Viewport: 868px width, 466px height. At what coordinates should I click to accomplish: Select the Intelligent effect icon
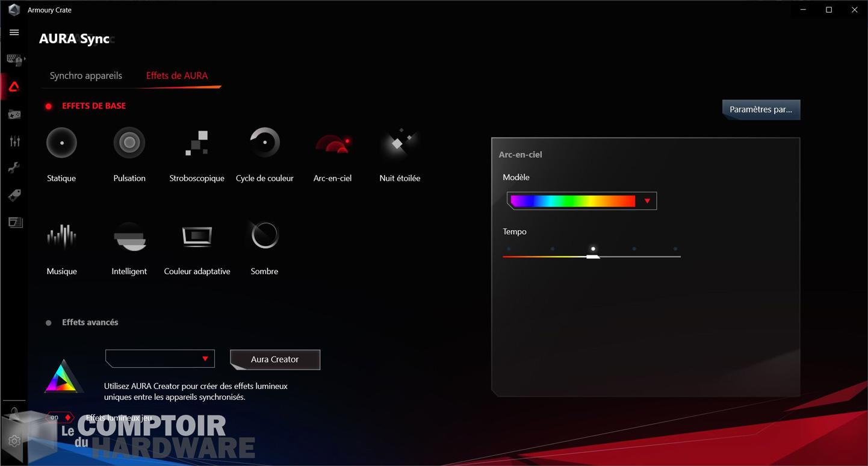pos(129,236)
